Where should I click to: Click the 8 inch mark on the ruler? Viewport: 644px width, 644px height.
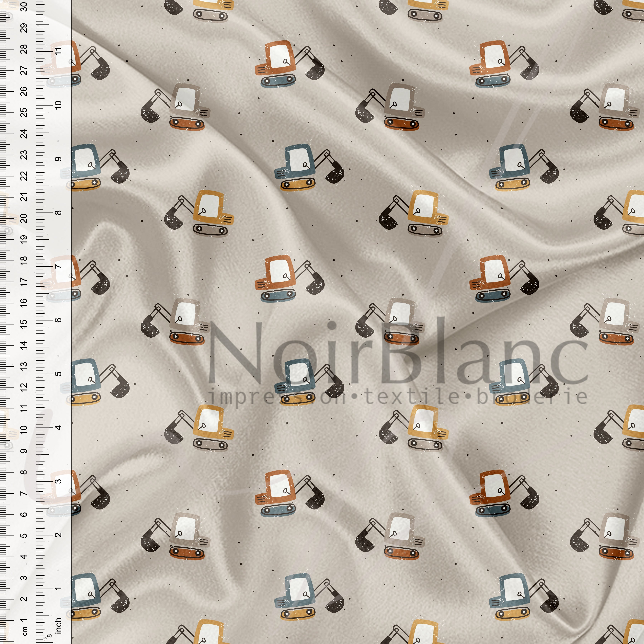coord(59,212)
